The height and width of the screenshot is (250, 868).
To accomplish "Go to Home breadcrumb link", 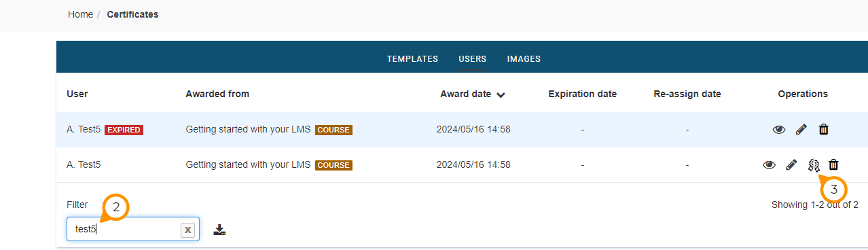I will click(x=80, y=14).
